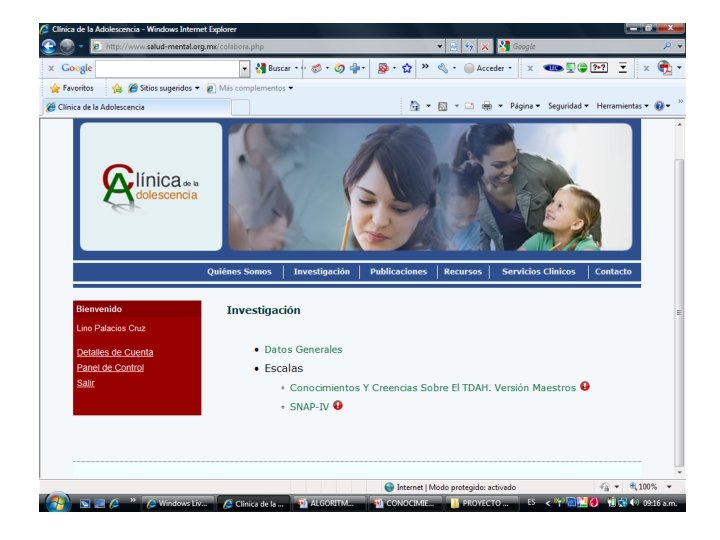Click Servicios Clínicos in site navigation
720x540 pixels.
[538, 271]
